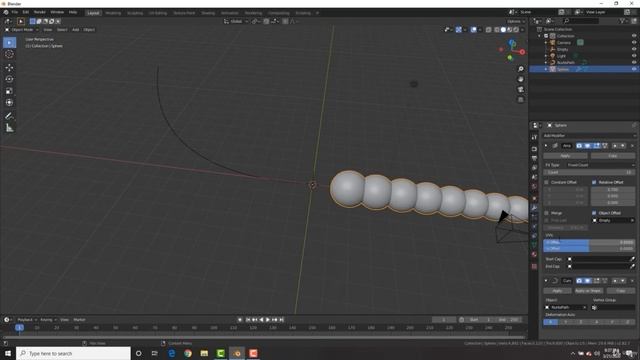Viewport: 640px width, 360px height.
Task: Open the Window menu
Action: coord(57,12)
